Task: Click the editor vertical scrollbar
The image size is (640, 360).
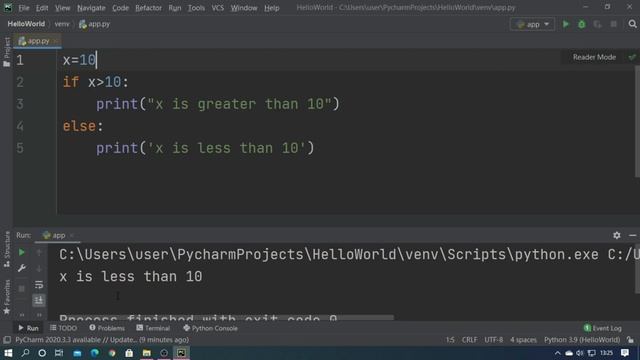Action: [x=637, y=122]
